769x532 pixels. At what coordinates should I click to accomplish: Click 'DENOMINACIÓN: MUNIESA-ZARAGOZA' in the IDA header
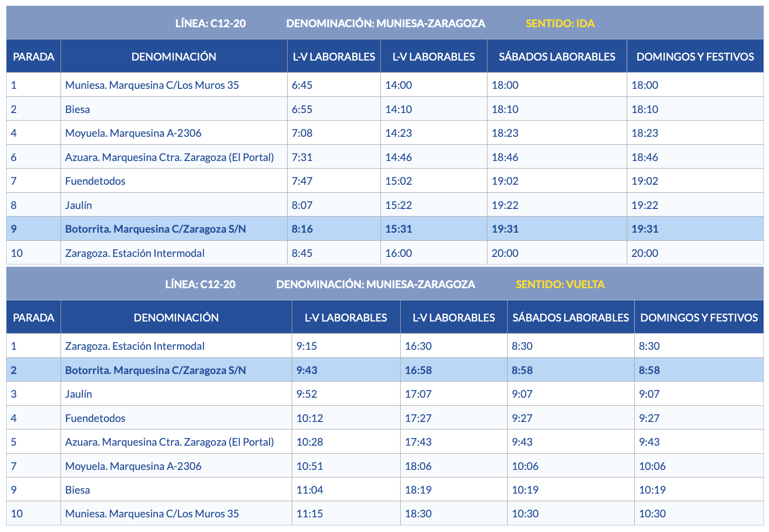point(386,23)
